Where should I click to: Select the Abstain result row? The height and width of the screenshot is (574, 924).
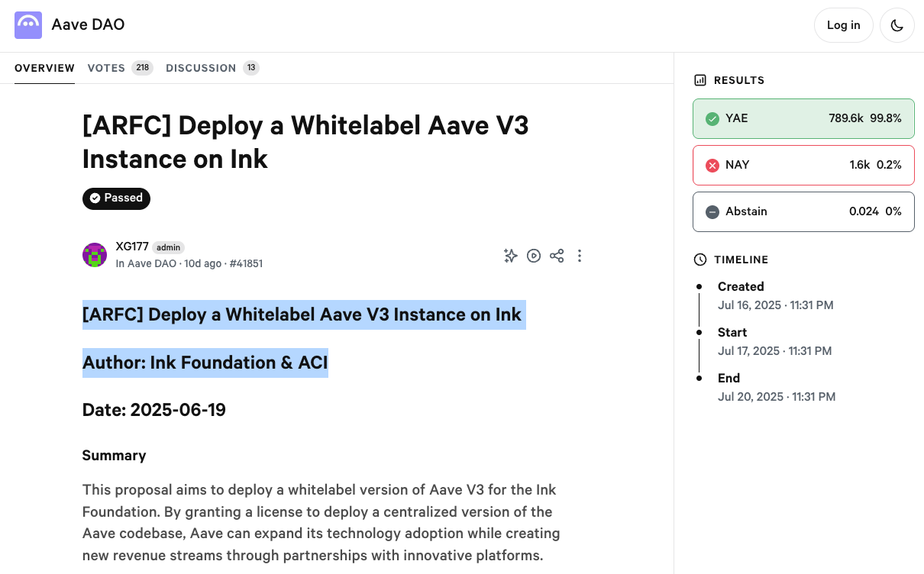(803, 211)
